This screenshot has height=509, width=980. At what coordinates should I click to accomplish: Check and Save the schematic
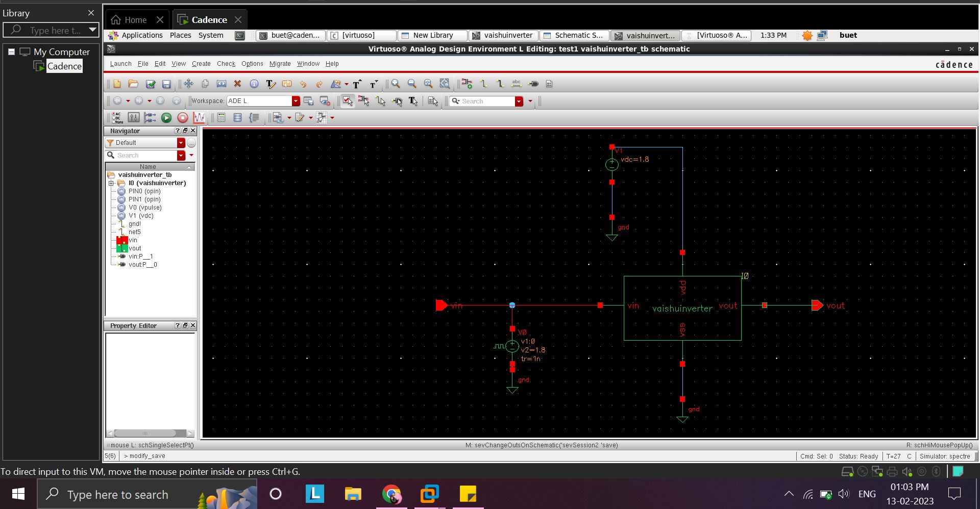pos(151,84)
